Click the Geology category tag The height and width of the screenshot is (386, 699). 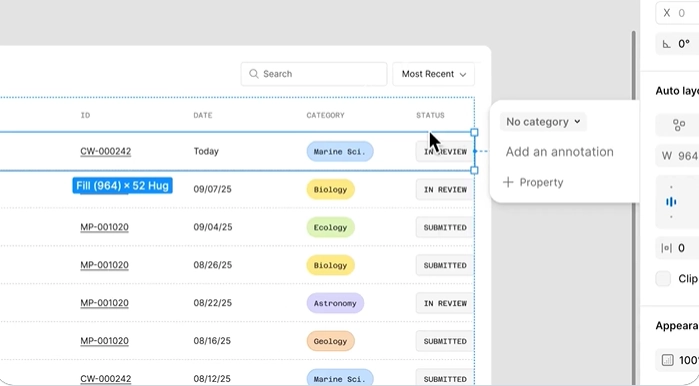pos(330,341)
